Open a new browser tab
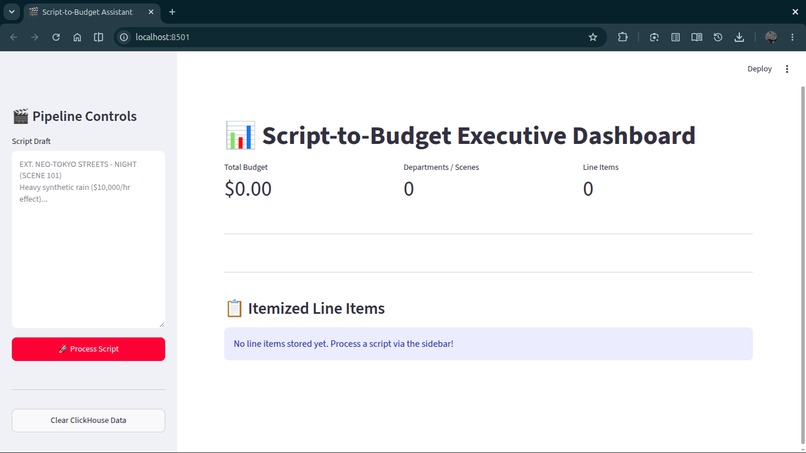 [x=172, y=12]
